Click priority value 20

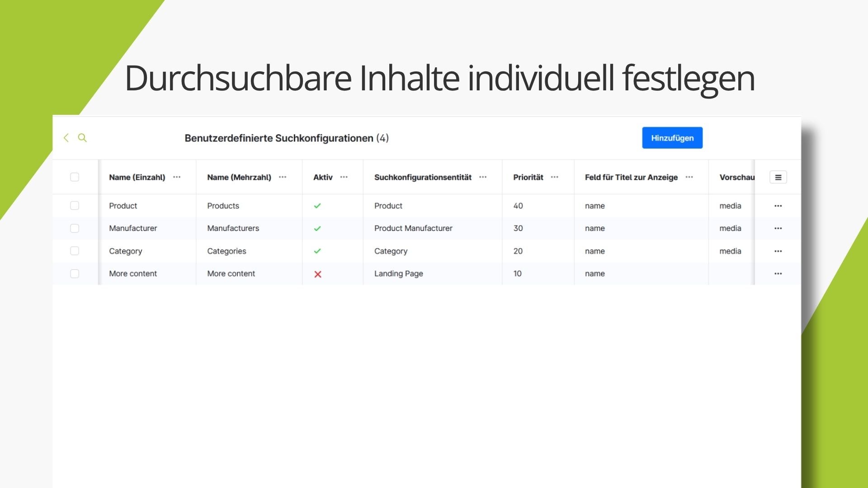[518, 251]
